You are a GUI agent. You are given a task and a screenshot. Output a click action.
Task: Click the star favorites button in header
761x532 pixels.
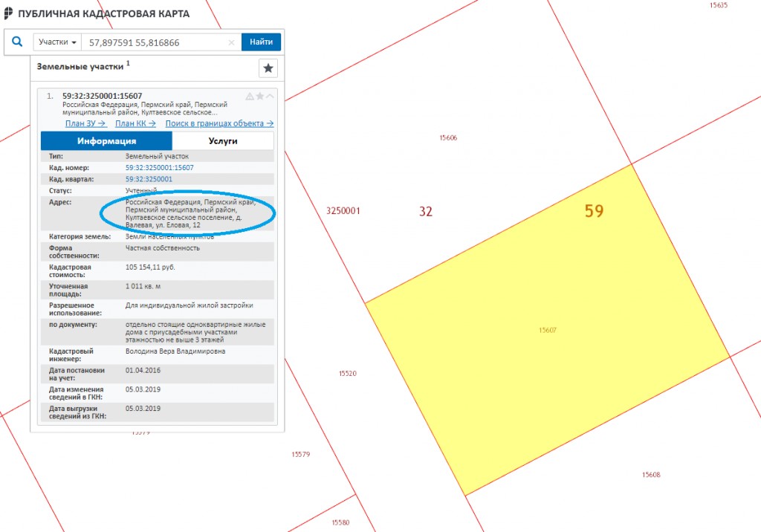(268, 68)
